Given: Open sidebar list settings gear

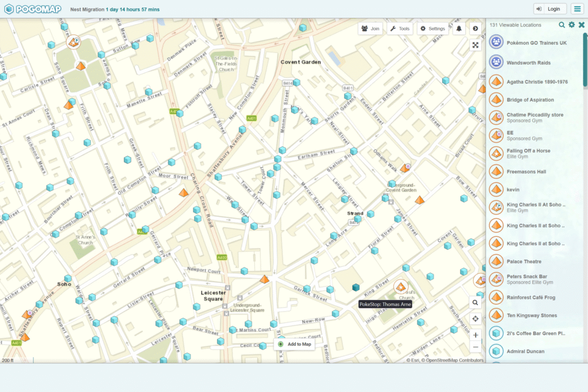Looking at the screenshot, I should (571, 25).
